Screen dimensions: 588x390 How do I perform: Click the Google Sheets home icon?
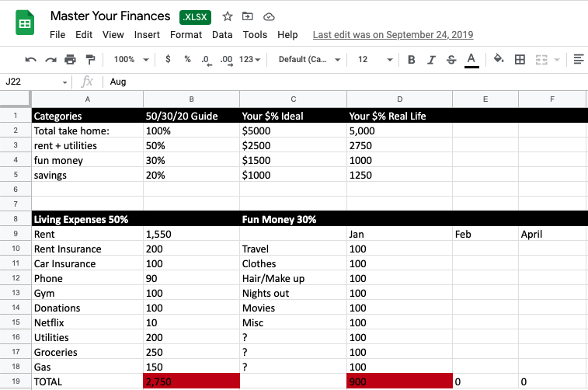[x=25, y=23]
